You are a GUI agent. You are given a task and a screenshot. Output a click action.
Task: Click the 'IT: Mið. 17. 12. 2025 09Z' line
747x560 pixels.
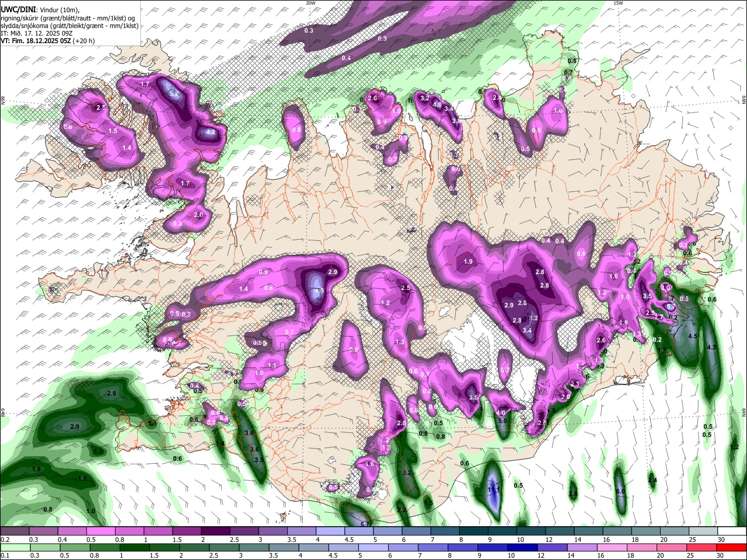click(37, 33)
